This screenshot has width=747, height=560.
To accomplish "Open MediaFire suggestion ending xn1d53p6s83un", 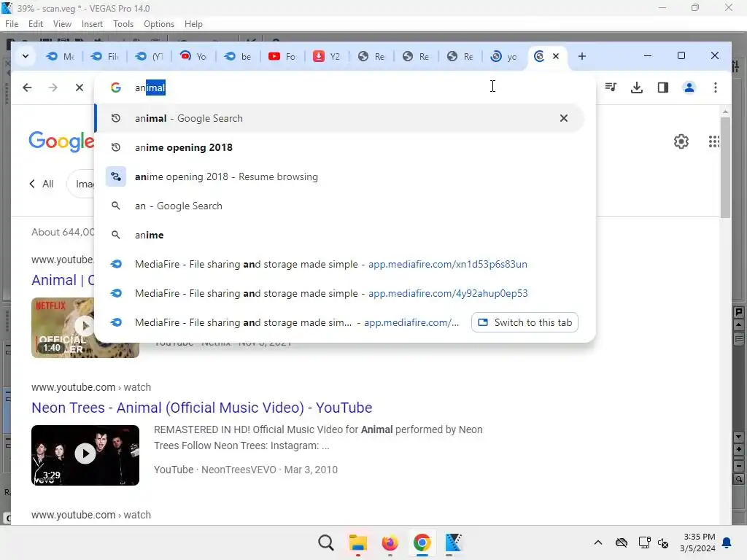I will pos(339,264).
